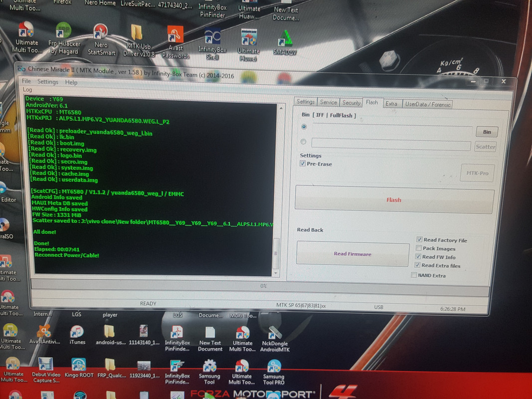Screen dimensions: 532x399
Task: Switch to the Security tab
Action: (x=351, y=102)
